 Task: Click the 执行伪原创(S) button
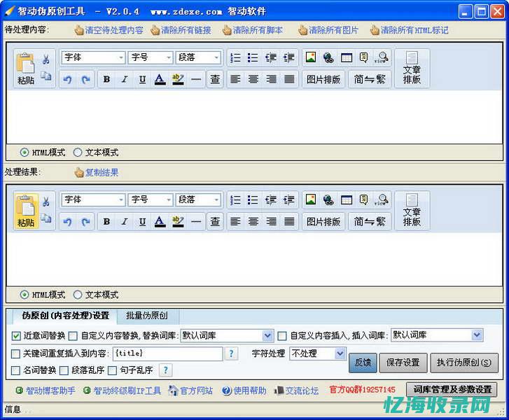pyautogui.click(x=463, y=363)
